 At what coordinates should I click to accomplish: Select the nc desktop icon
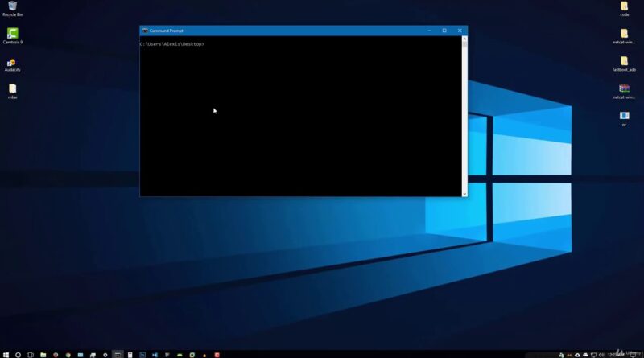coord(625,118)
